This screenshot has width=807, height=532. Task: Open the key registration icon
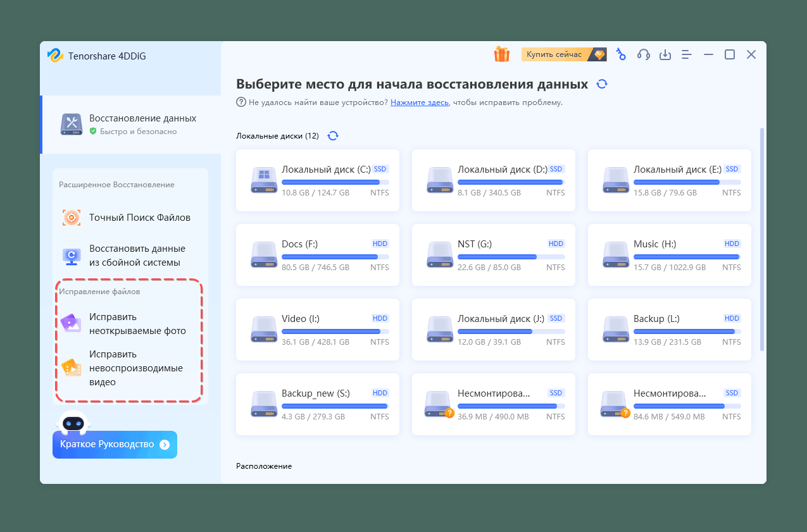click(x=621, y=54)
